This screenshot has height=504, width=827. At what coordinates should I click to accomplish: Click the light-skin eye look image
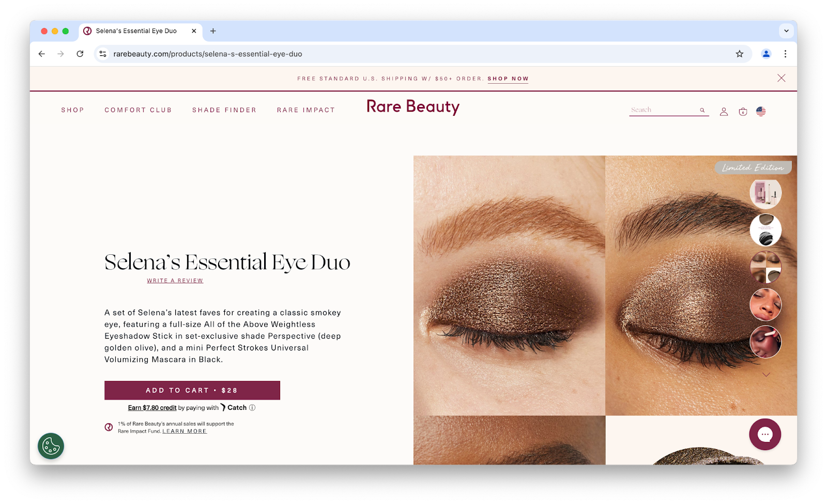[x=509, y=285]
